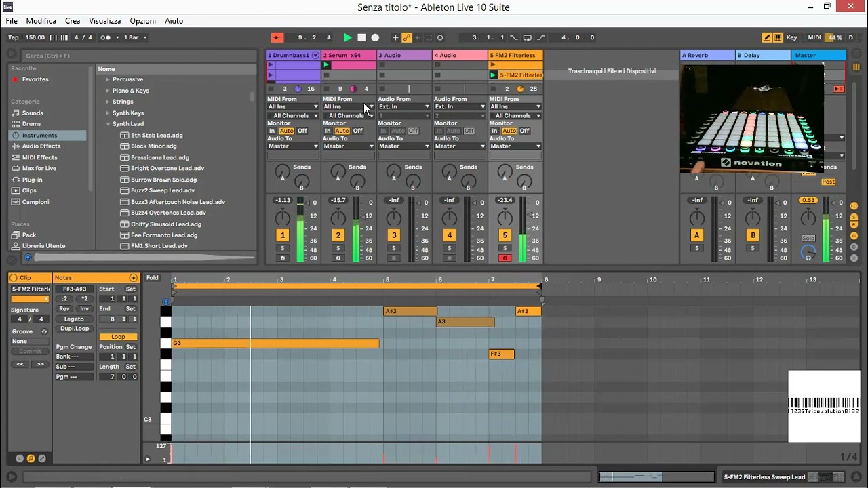Adjust the track 1 pan knob
The height and width of the screenshot is (488, 868).
coord(282,218)
